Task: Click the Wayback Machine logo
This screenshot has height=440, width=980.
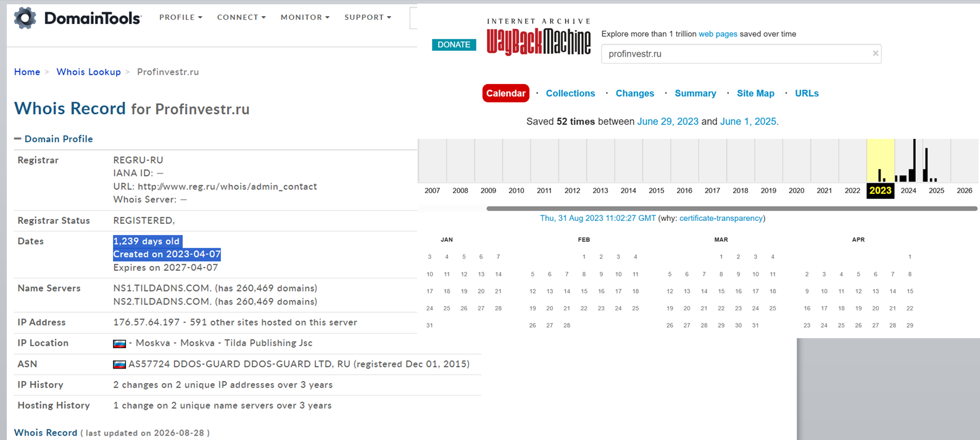Action: pos(539,37)
